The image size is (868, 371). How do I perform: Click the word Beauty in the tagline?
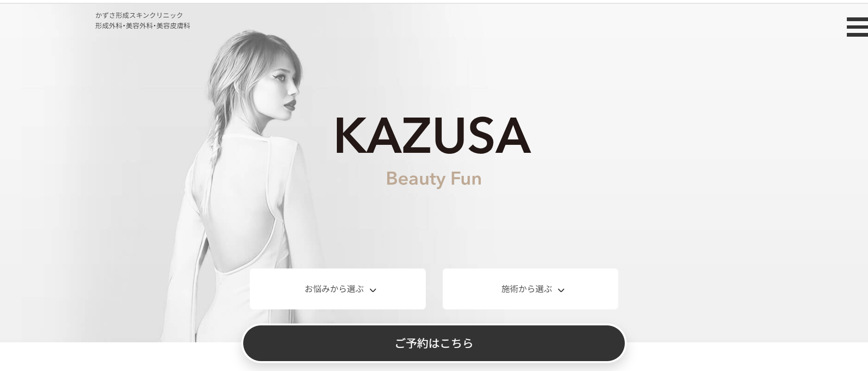415,179
